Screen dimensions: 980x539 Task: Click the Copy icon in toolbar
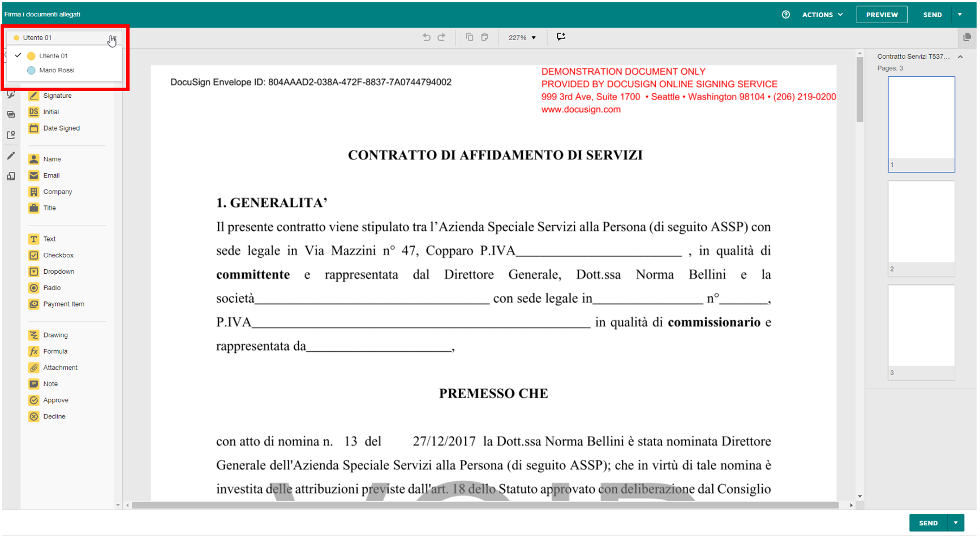tap(470, 37)
